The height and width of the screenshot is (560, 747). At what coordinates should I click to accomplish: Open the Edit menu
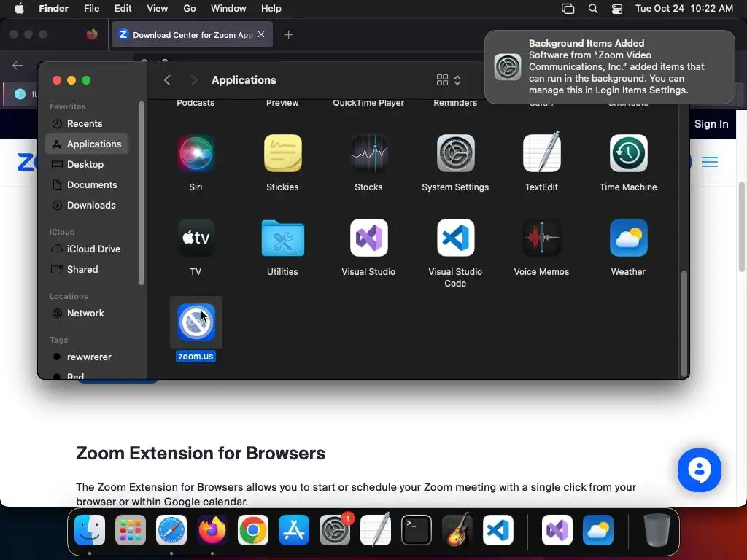coord(123,9)
